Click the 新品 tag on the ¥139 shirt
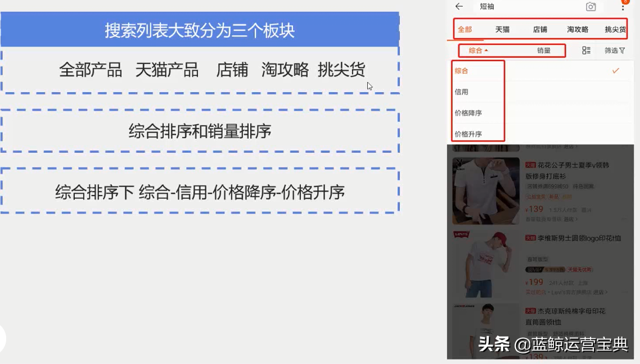This screenshot has width=640, height=364. click(554, 197)
